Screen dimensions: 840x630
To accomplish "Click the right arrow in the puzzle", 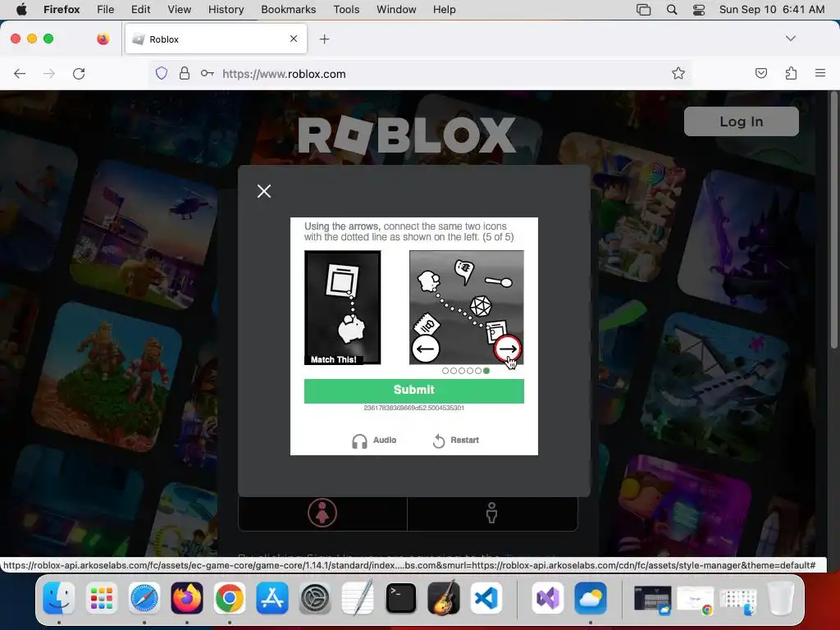I will 507,349.
